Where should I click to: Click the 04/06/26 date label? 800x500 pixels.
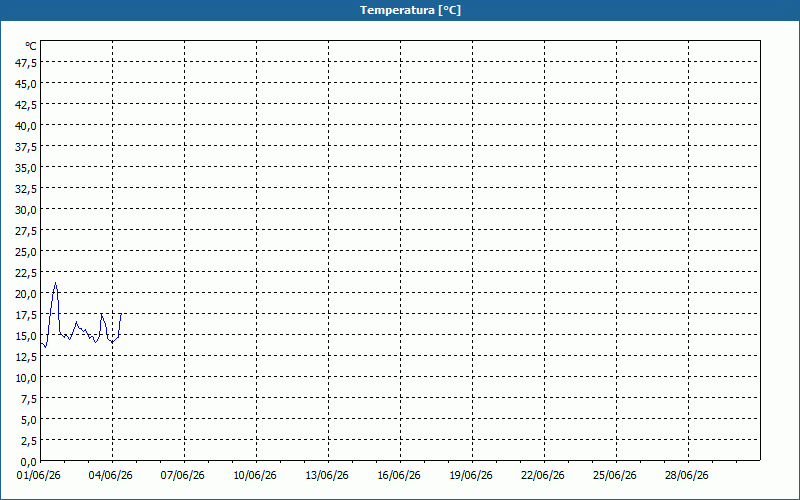pos(111,476)
